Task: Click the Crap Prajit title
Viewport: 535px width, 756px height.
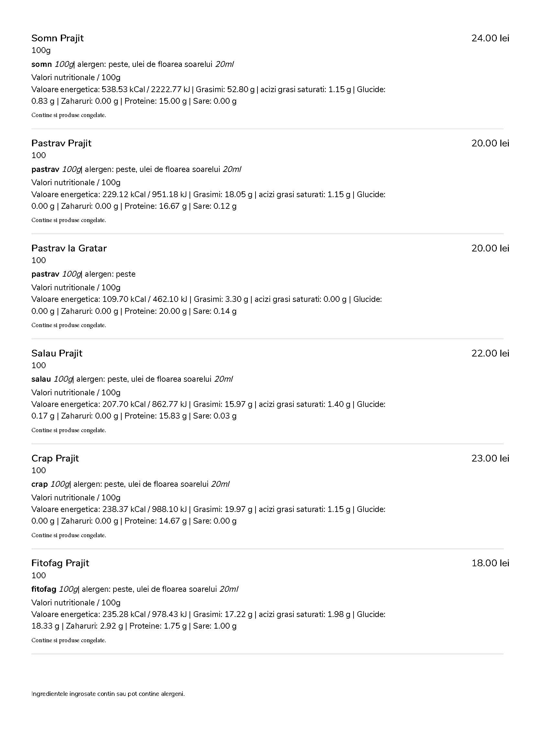Action: [x=55, y=458]
